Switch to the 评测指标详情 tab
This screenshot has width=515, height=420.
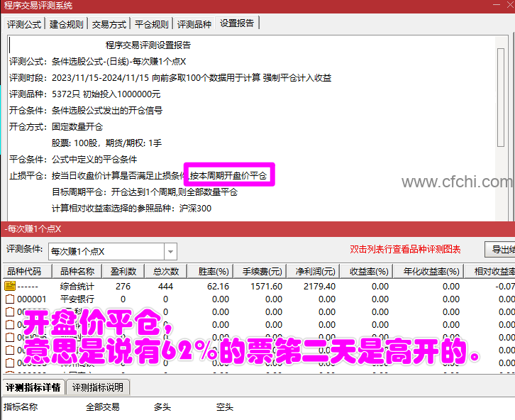click(x=33, y=387)
